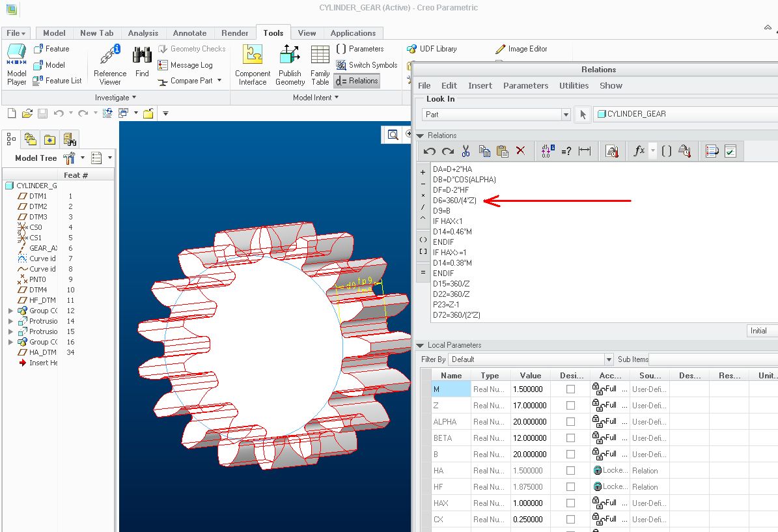Click the Refit zoom icon in graphics toolbar
778x532 pixels.
point(393,135)
